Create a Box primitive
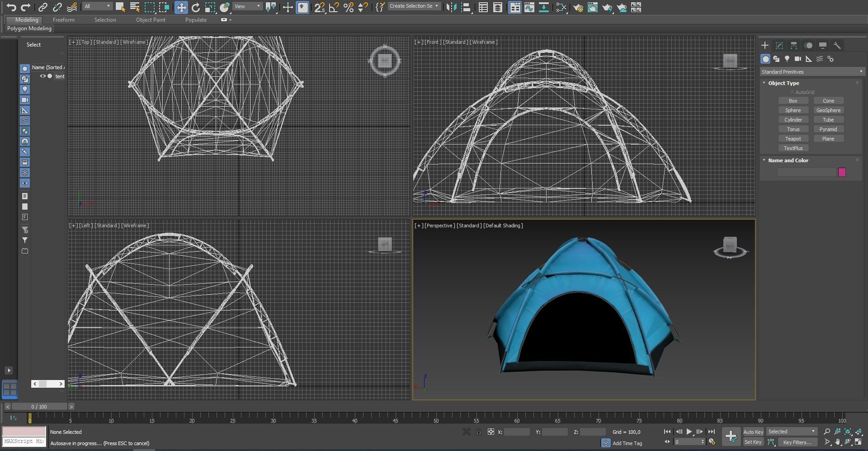The image size is (868, 451). click(x=793, y=101)
